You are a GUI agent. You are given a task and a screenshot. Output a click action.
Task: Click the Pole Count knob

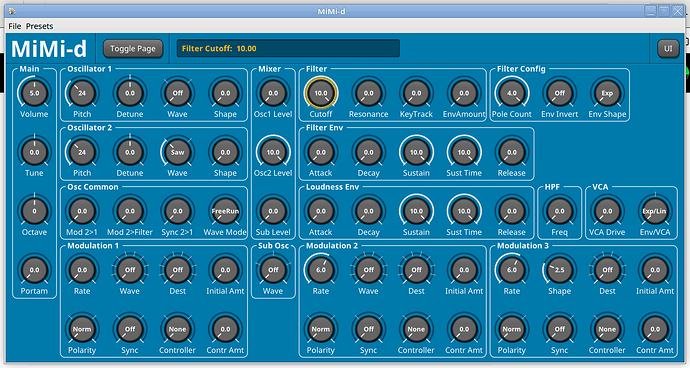512,93
